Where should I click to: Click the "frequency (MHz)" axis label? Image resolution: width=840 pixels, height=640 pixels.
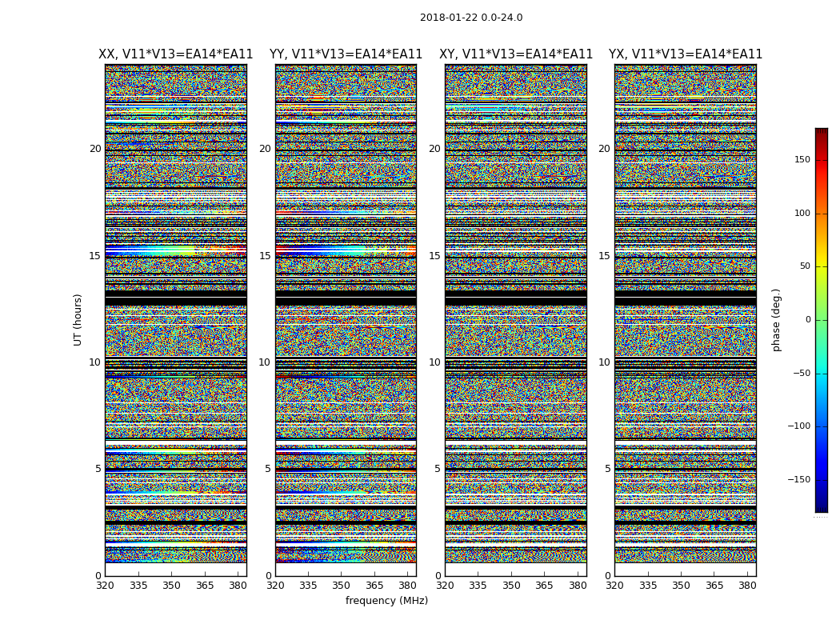(386, 600)
